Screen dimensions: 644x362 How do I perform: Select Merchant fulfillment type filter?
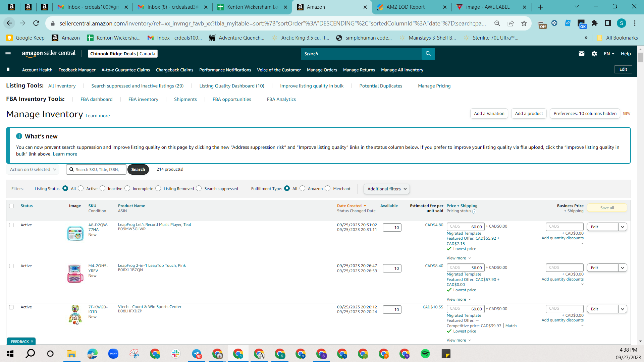[x=328, y=188]
